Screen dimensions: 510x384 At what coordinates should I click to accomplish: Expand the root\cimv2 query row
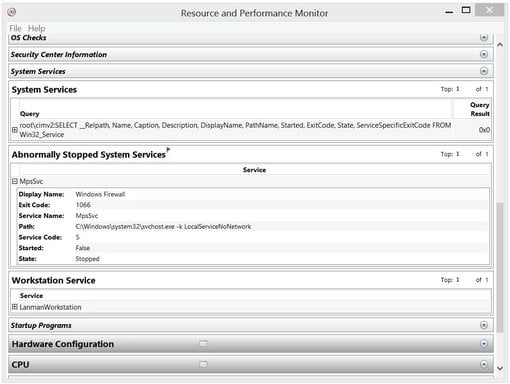coord(15,130)
